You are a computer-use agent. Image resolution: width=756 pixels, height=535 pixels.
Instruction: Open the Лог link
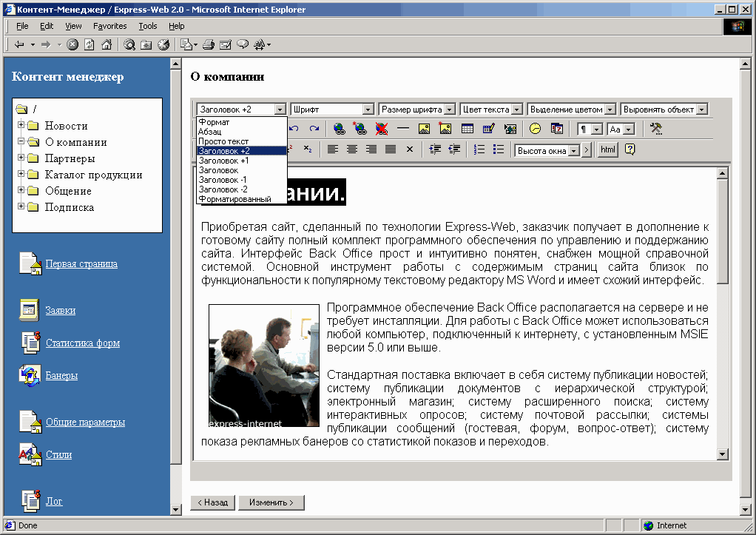tap(54, 501)
